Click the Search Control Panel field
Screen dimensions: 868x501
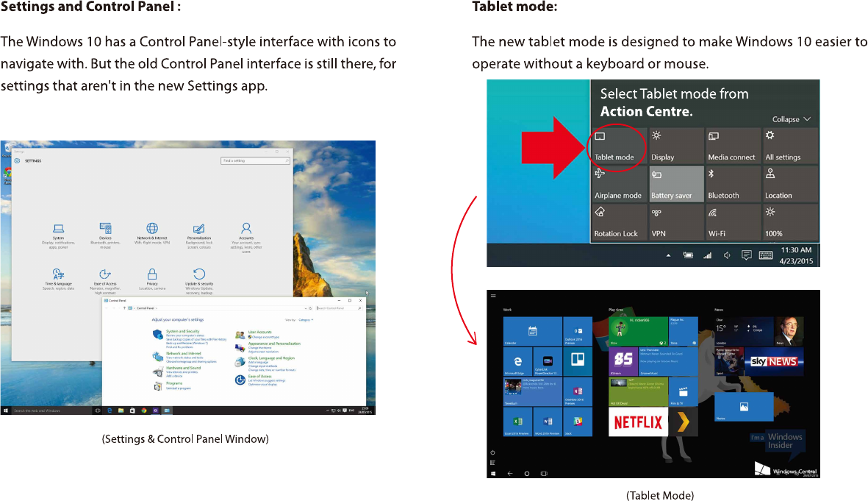point(340,308)
